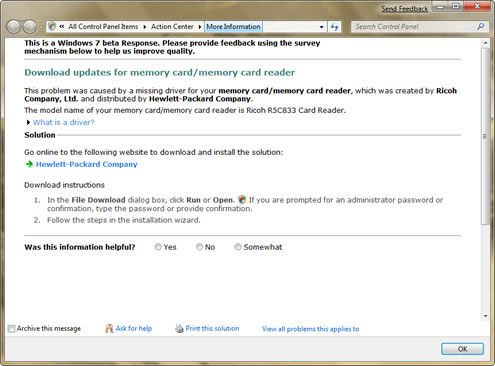Go to Action Center breadcrumb
Viewport: 495px width, 366px height.
(172, 26)
